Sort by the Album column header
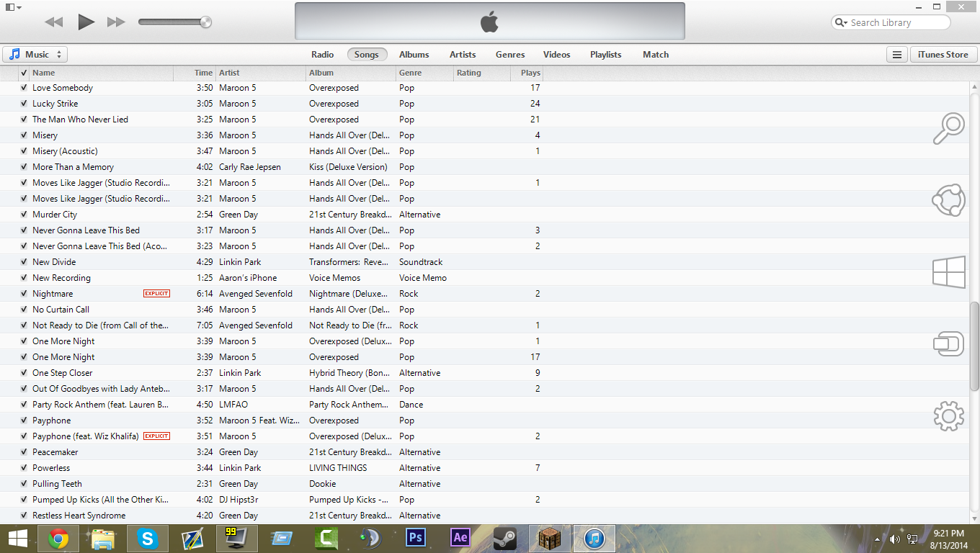 (351, 73)
